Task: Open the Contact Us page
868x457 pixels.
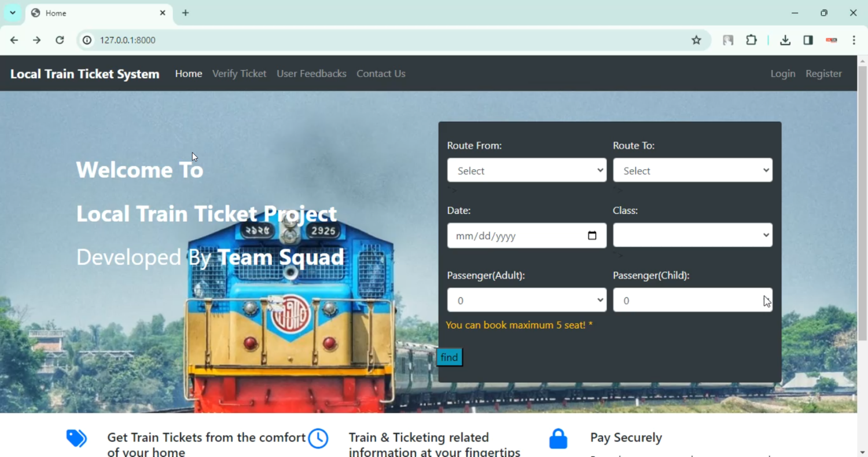Action: coord(381,74)
